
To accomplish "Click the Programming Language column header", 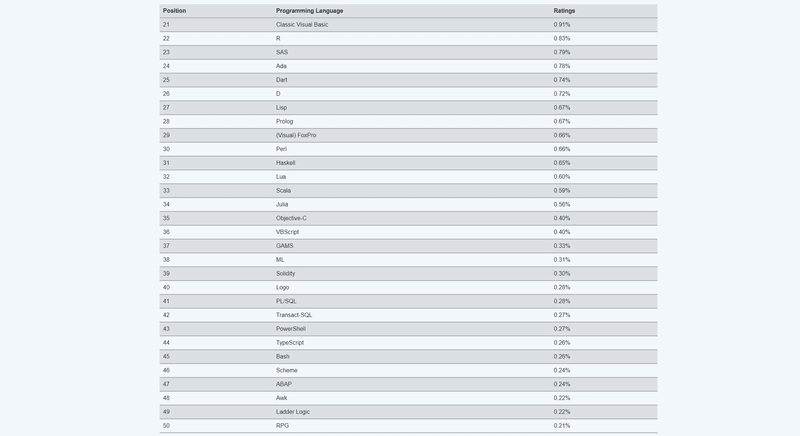I will 309,11.
